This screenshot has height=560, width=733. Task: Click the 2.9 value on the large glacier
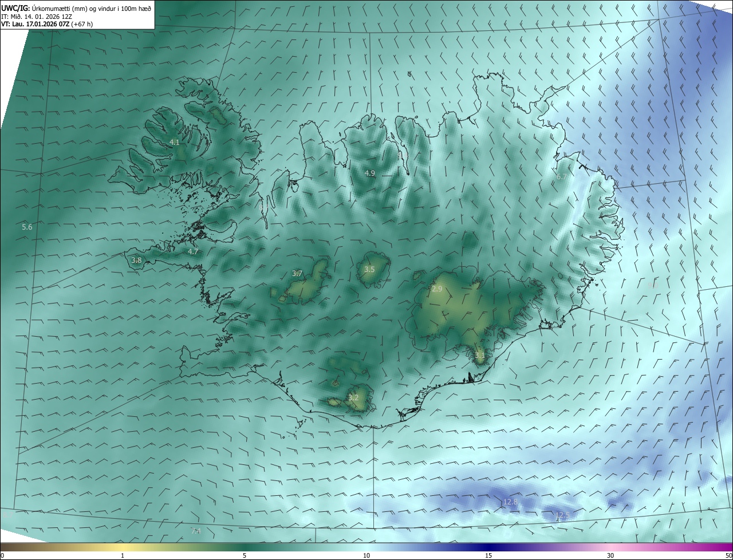coord(437,289)
